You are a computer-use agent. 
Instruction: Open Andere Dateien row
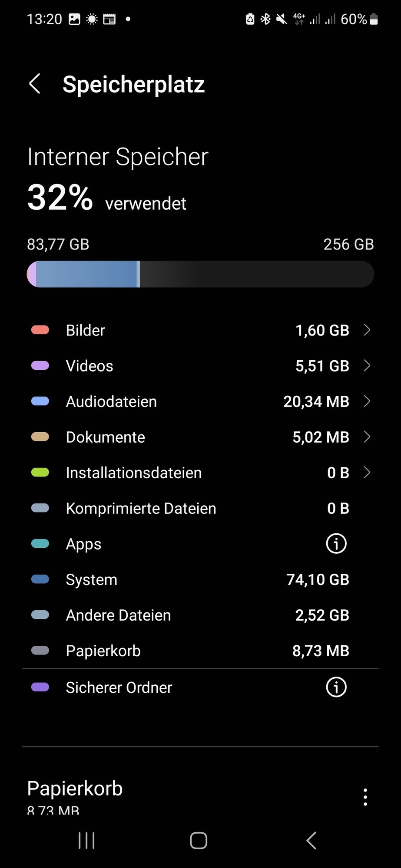[x=200, y=615]
